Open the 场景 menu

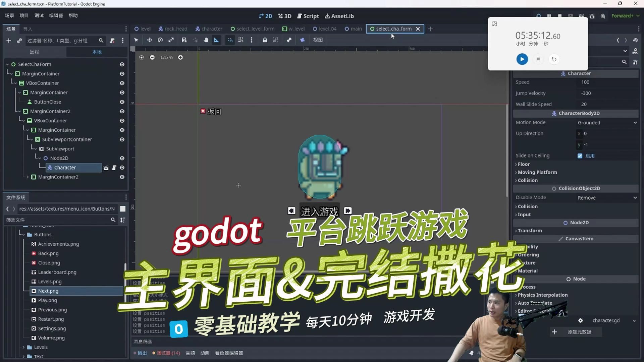pyautogui.click(x=9, y=15)
